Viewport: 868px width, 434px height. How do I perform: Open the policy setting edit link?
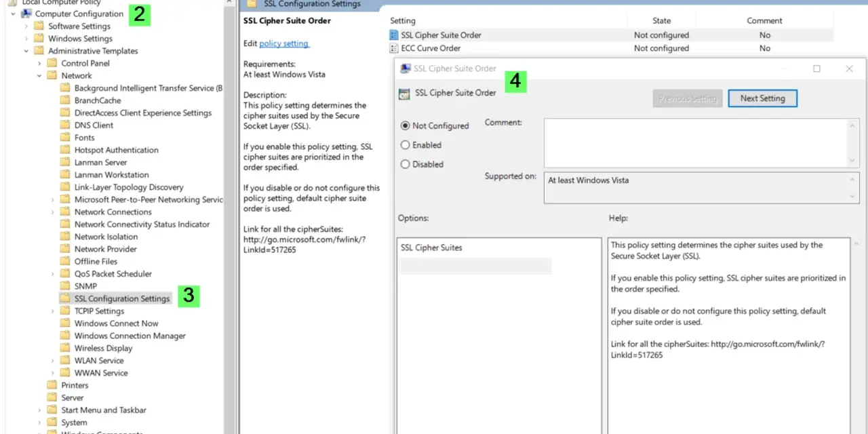click(284, 43)
